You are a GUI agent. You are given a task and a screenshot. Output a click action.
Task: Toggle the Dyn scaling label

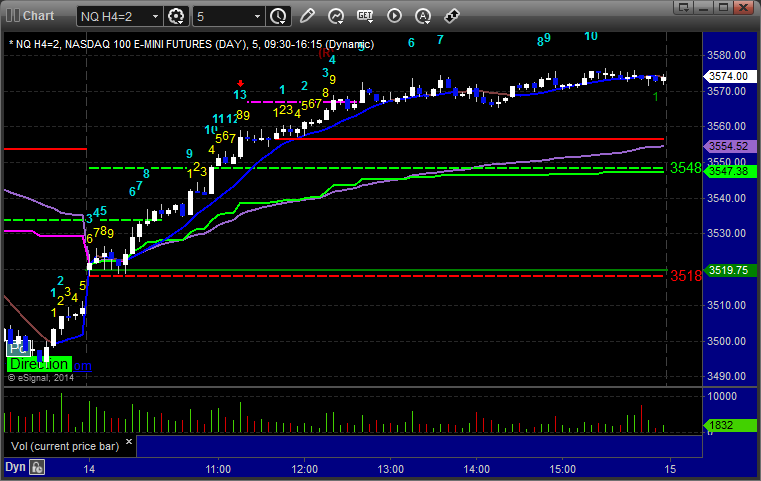[15, 467]
